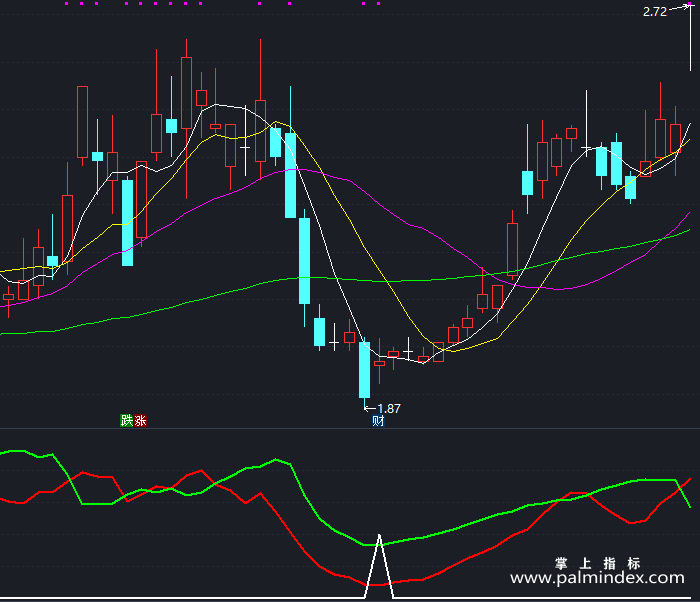Click the large cyan candle at 1.87 low

(x=365, y=370)
